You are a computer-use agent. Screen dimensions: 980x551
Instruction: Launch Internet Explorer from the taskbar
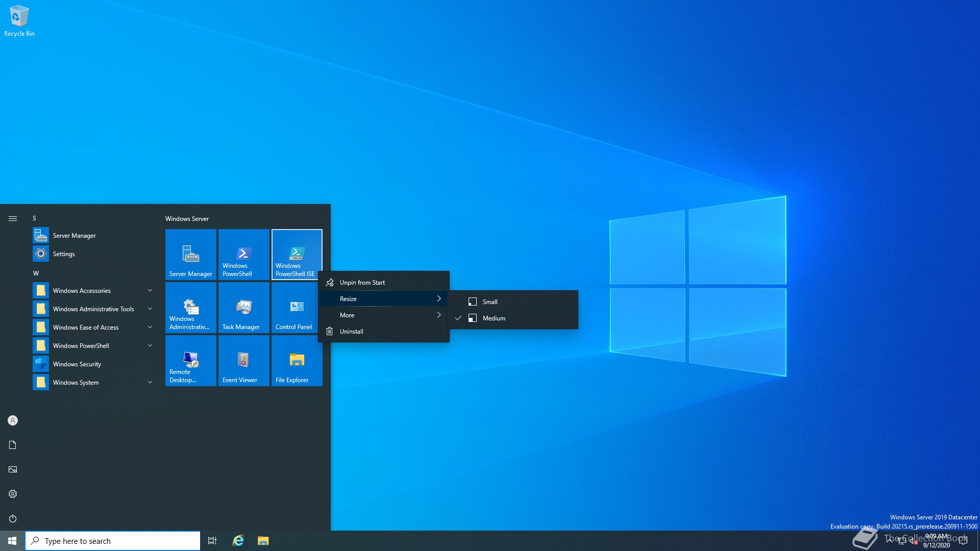click(238, 541)
